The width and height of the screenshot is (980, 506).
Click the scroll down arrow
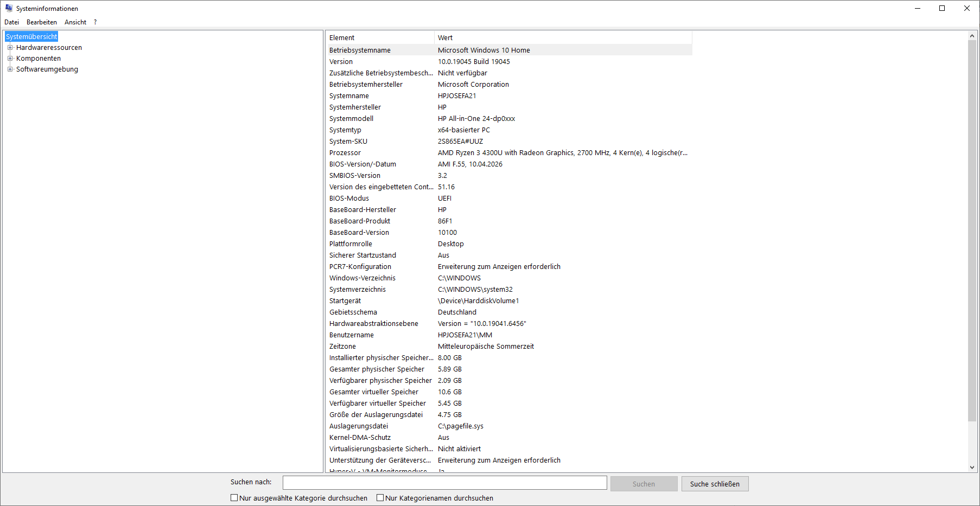tap(972, 467)
